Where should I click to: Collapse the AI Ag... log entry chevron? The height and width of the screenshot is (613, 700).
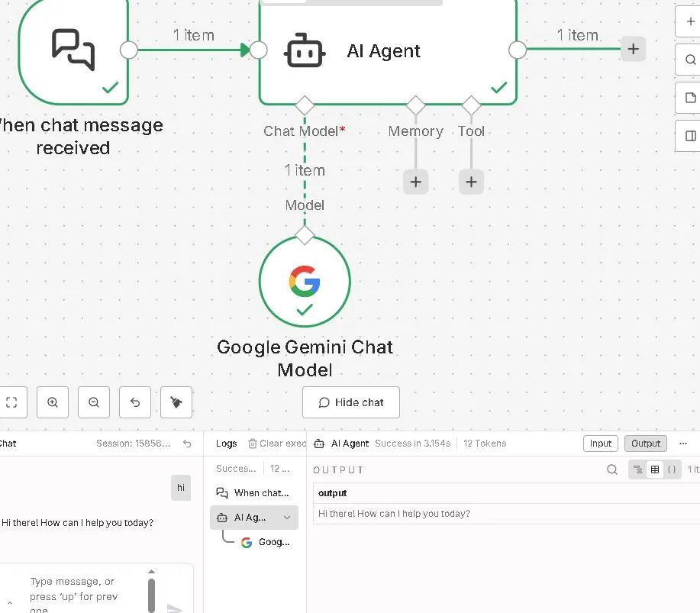[x=287, y=518]
